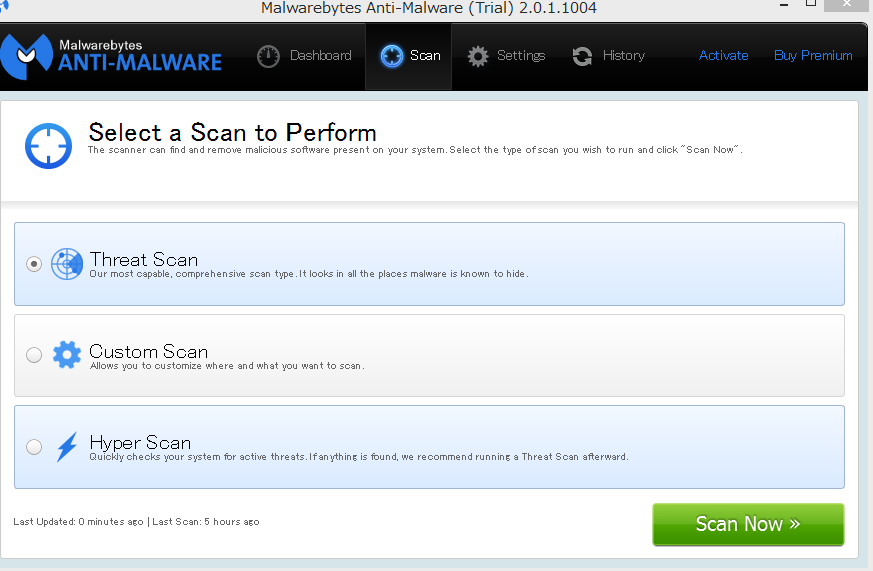Click the Scan crosshair icon in navigation
873x571 pixels.
(x=392, y=56)
